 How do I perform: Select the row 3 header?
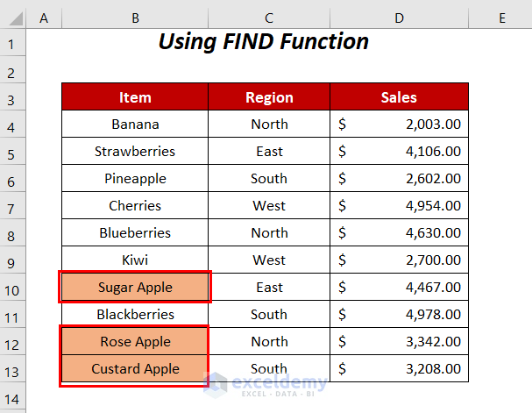point(13,97)
